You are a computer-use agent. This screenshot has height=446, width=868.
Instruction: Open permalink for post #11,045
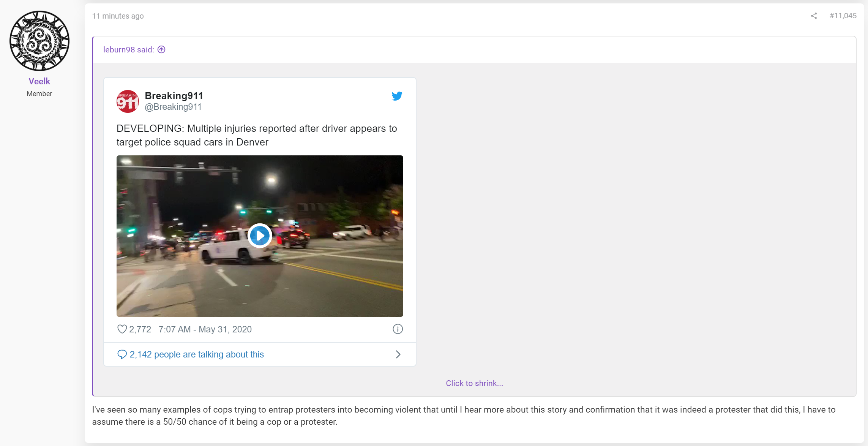click(x=843, y=16)
